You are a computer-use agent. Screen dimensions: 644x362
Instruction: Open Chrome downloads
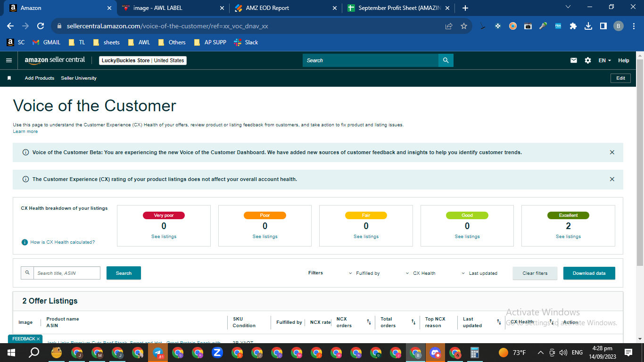(588, 26)
